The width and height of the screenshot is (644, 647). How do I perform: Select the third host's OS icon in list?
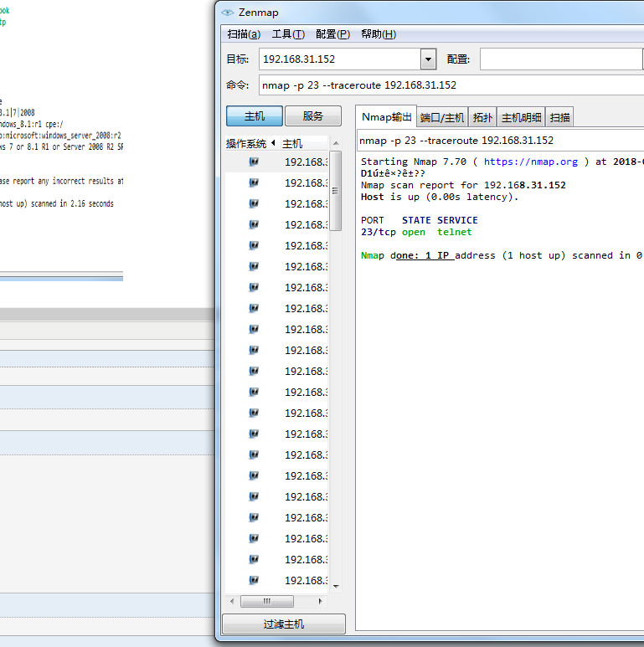tap(254, 203)
